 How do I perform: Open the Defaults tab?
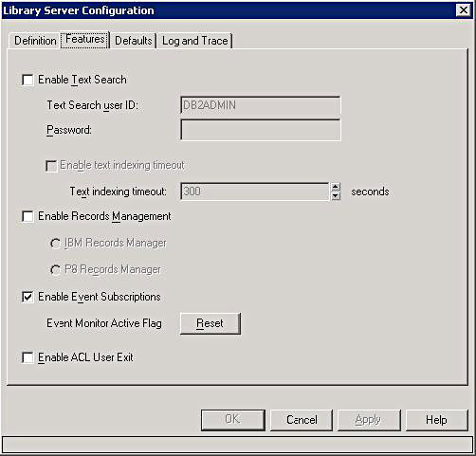134,41
